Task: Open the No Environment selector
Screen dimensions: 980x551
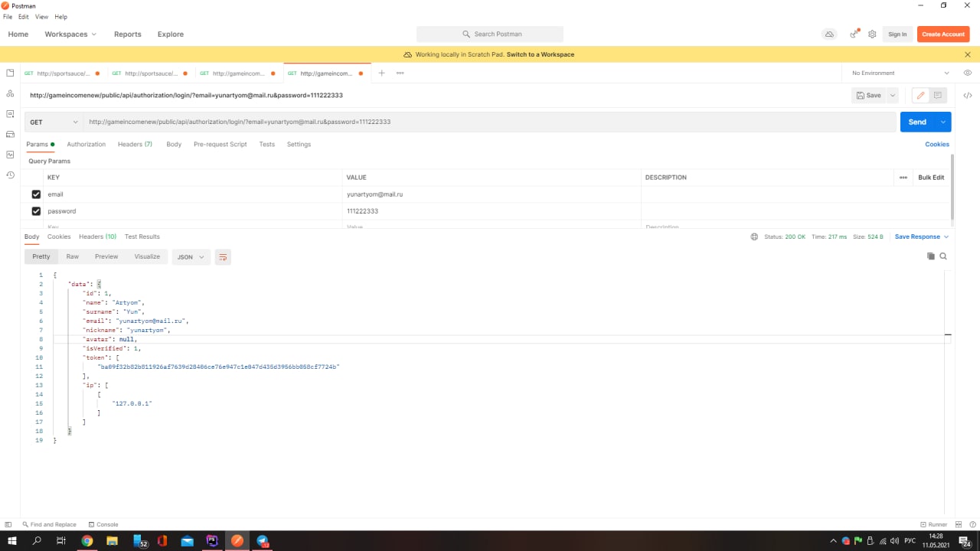Action: click(900, 73)
